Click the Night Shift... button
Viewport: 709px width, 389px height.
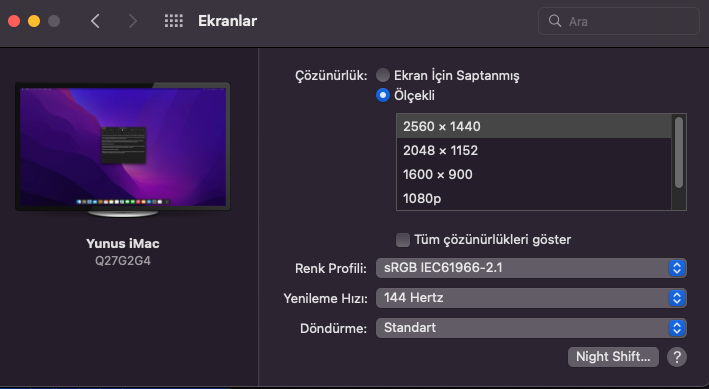[613, 357]
